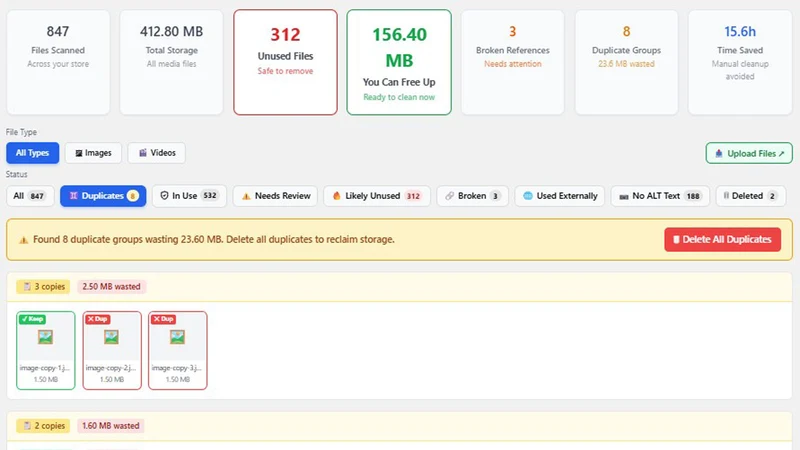The height and width of the screenshot is (450, 800).
Task: Click the green Keep badge on image-copy-1
Action: point(32,319)
